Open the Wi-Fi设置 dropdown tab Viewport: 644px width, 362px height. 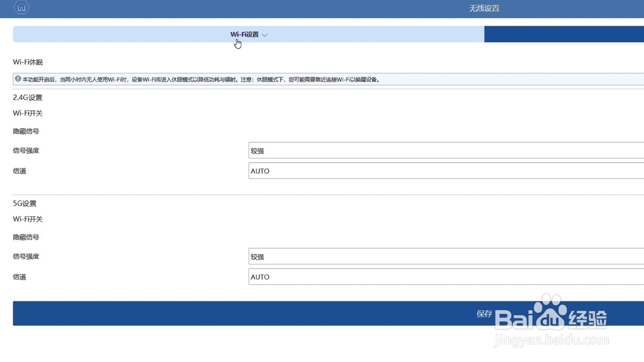tap(248, 34)
